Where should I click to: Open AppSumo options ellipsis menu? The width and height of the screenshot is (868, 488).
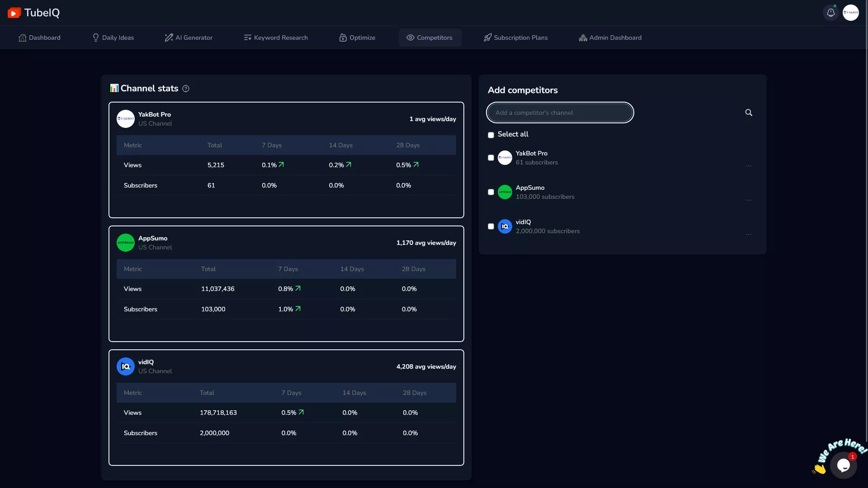[749, 200]
